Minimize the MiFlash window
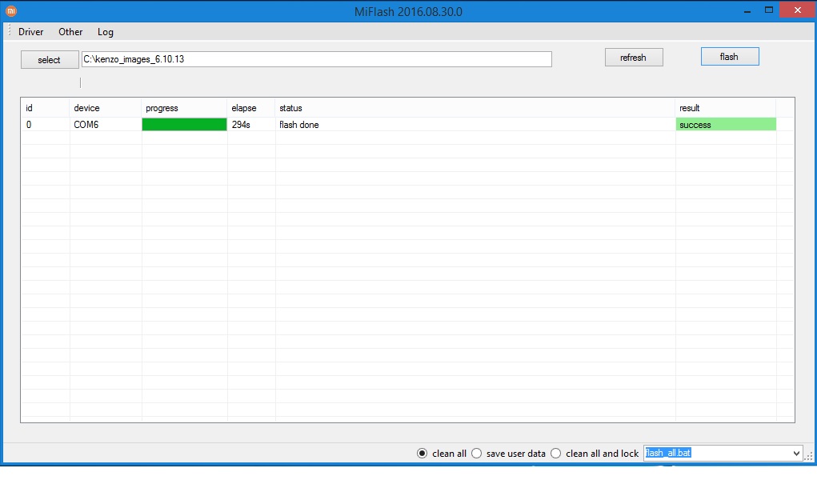This screenshot has height=504, width=817. point(747,11)
